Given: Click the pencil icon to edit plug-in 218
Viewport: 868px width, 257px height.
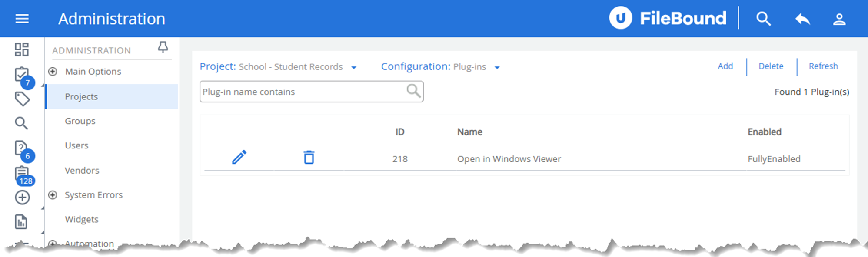Looking at the screenshot, I should pos(239,157).
